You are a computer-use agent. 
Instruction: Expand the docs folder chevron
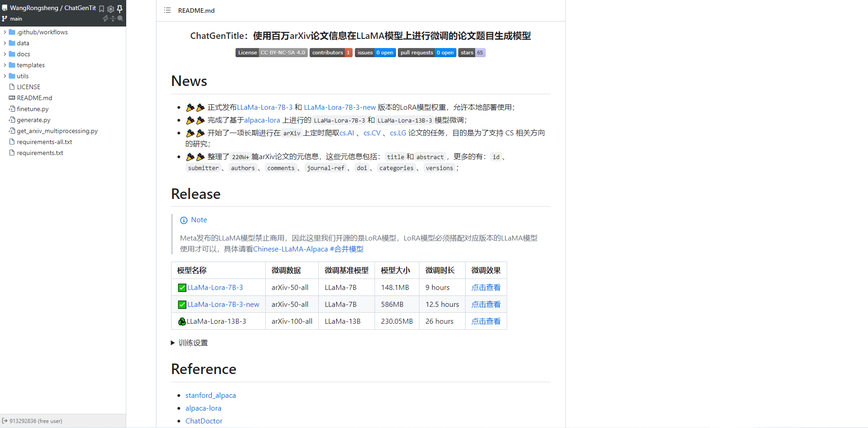pos(5,54)
